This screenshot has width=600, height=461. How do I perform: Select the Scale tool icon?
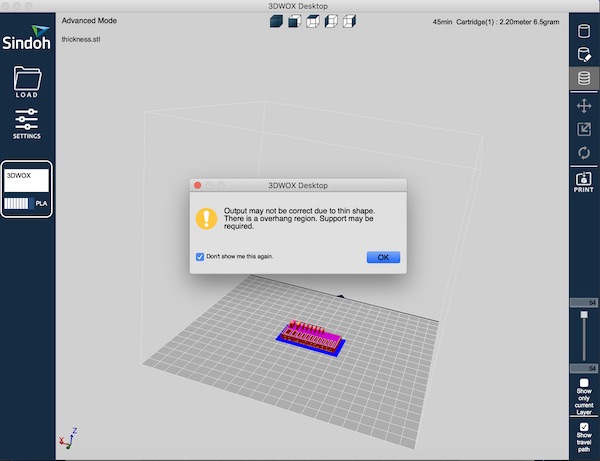(x=584, y=129)
